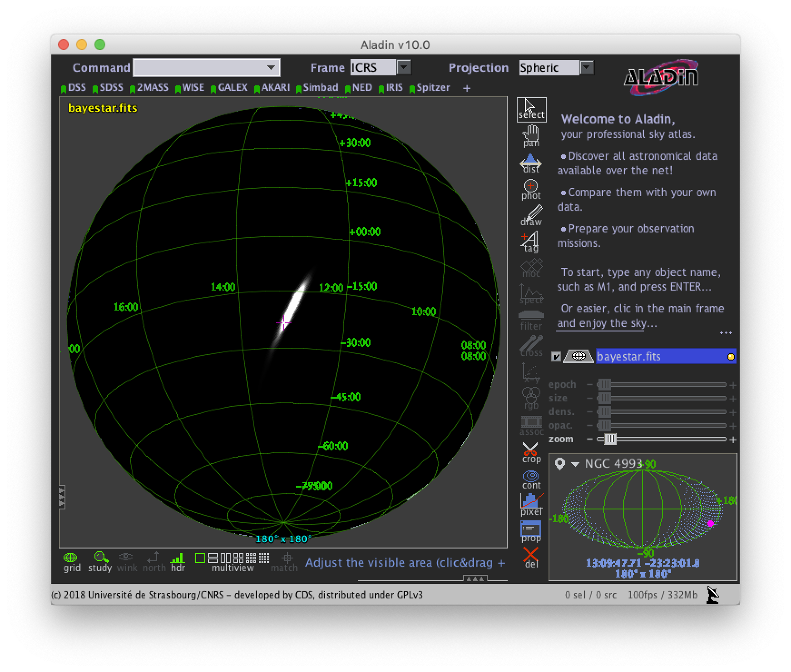
Task: Click the yellow bayestar.fits label in the view
Action: click(x=103, y=108)
